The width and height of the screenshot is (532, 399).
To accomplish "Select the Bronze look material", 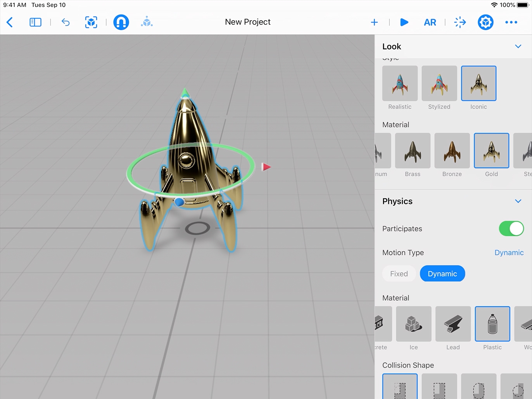I will coord(452,151).
